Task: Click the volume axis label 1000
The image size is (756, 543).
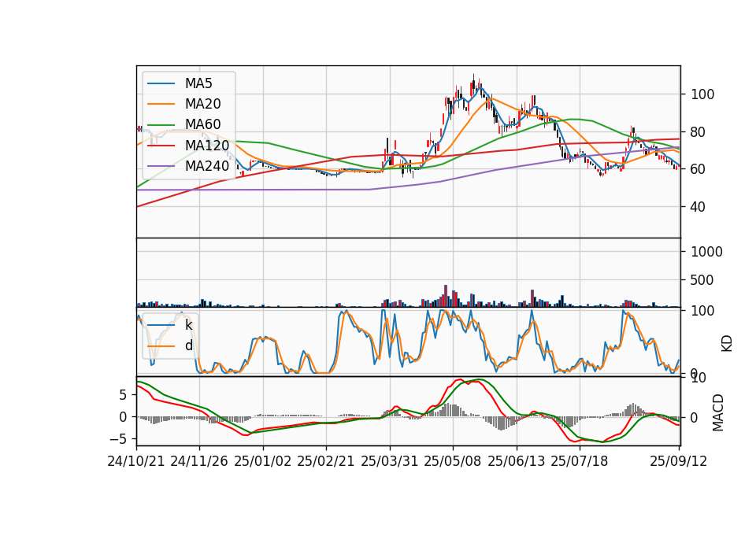Action: coord(707,252)
